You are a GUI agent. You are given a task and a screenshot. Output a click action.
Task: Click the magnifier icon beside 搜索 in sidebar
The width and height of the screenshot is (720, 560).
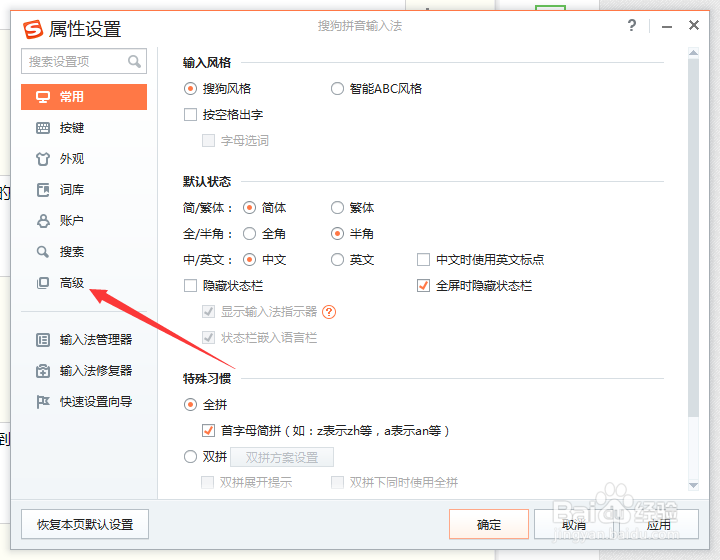(43, 252)
